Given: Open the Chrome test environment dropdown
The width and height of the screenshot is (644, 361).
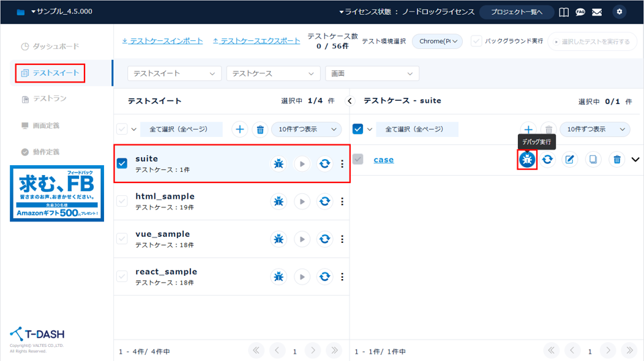Looking at the screenshot, I should [x=437, y=42].
